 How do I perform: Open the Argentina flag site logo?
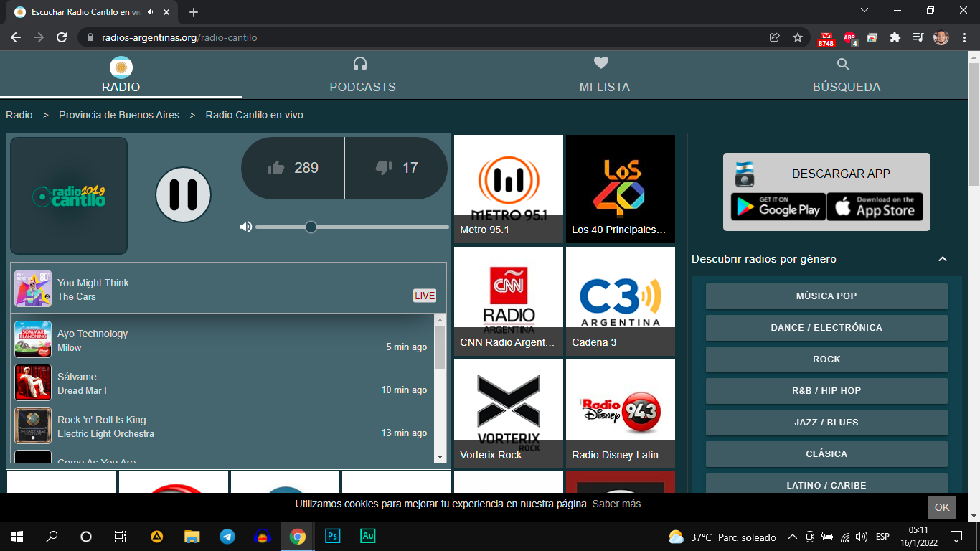[x=121, y=67]
